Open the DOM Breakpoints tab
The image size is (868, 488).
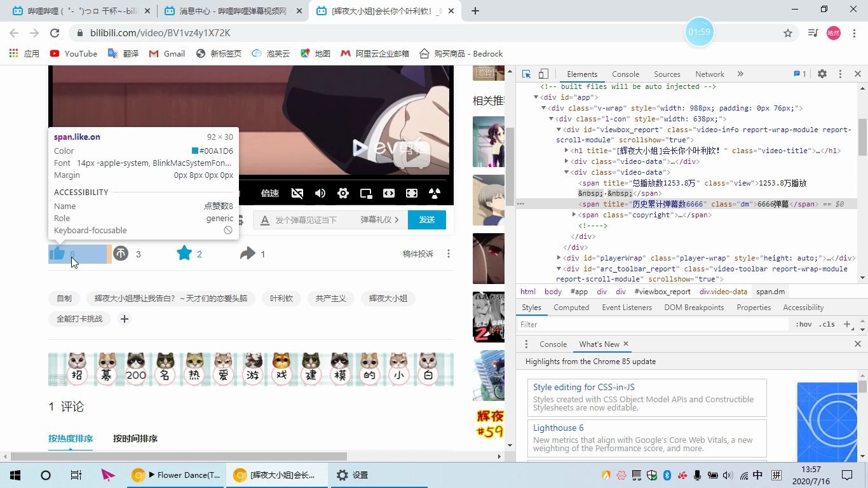[x=694, y=308]
